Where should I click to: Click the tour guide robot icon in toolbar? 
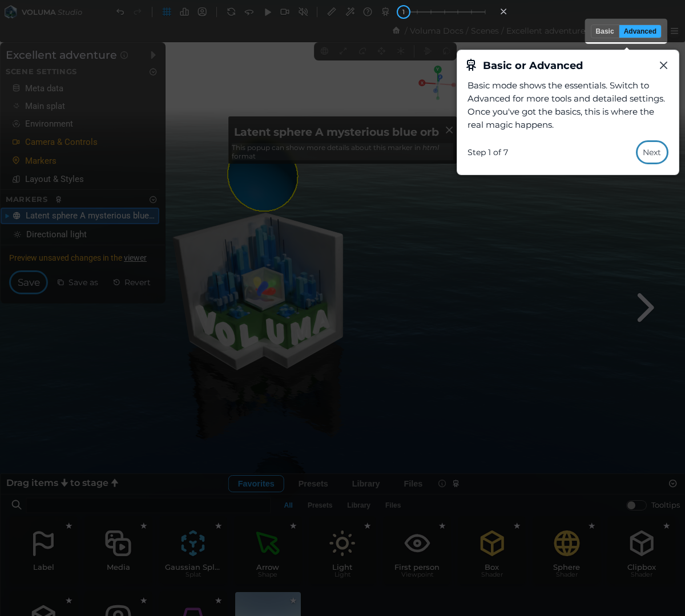[385, 12]
